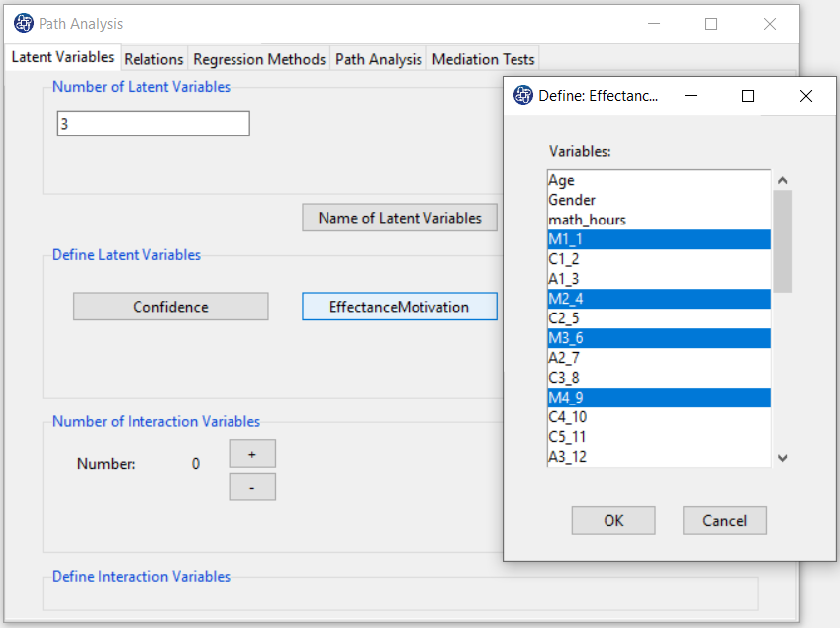Image resolution: width=840 pixels, height=628 pixels.
Task: Open Name of Latent Variables button
Action: point(400,218)
